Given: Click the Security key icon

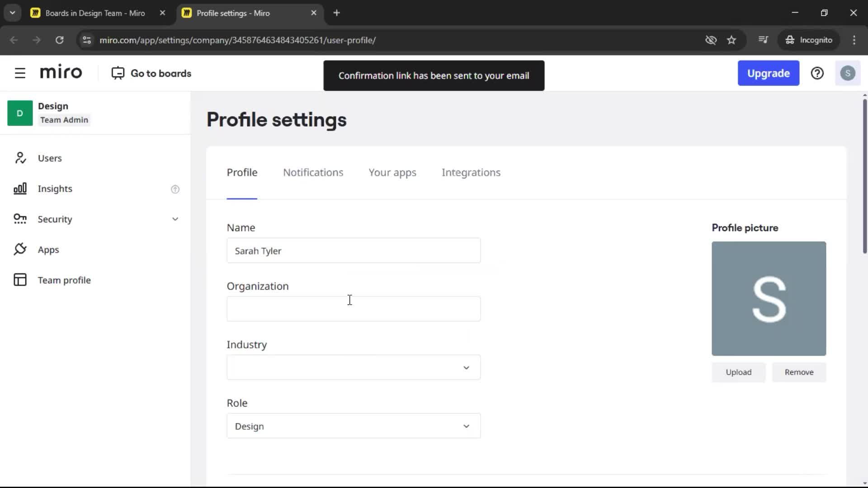Looking at the screenshot, I should 20,219.
